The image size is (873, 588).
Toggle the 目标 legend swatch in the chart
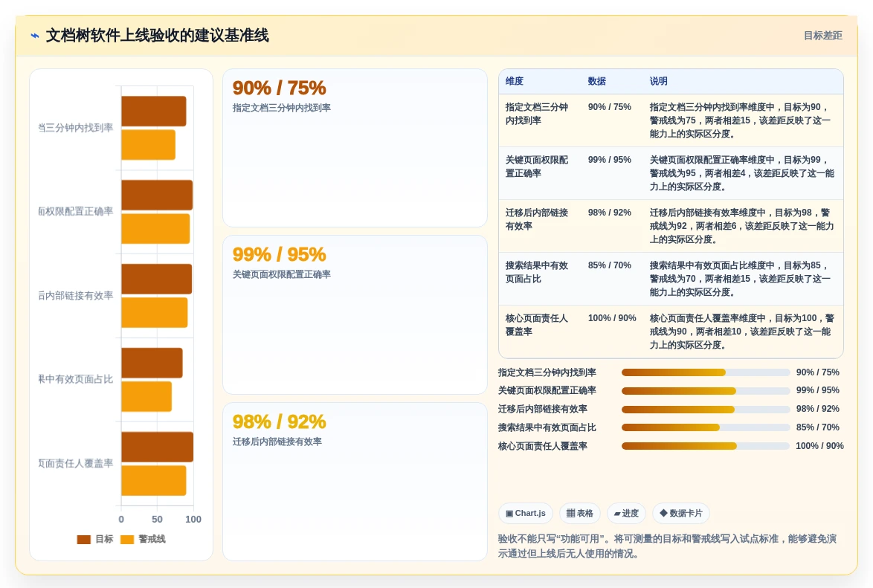coord(83,539)
